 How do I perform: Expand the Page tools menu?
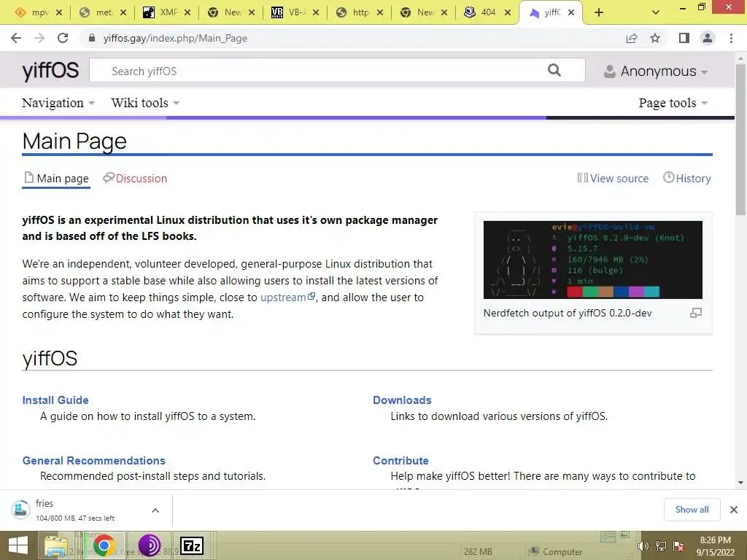673,103
